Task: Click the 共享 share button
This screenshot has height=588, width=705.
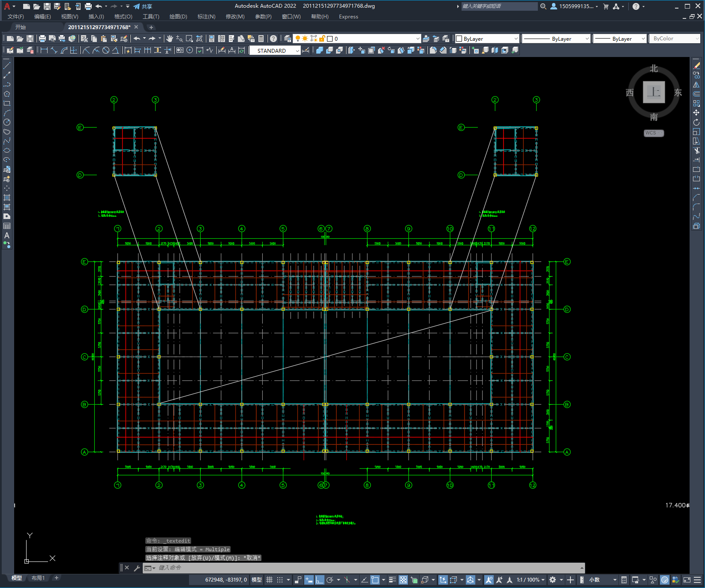Action: [143, 6]
